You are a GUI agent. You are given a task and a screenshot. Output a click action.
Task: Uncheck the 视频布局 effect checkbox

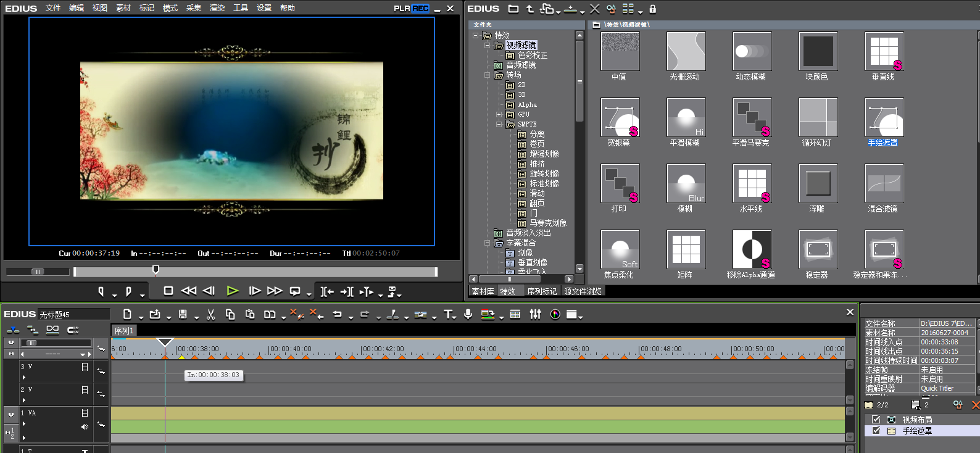tap(876, 419)
